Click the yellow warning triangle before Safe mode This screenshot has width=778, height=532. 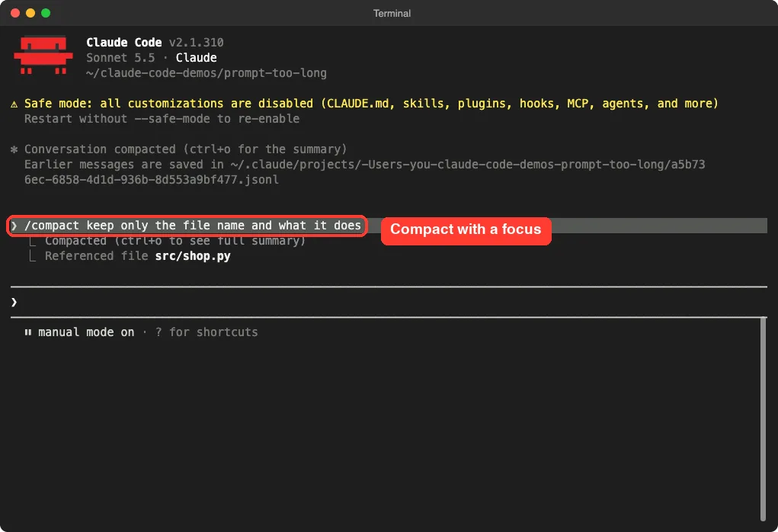pos(14,104)
